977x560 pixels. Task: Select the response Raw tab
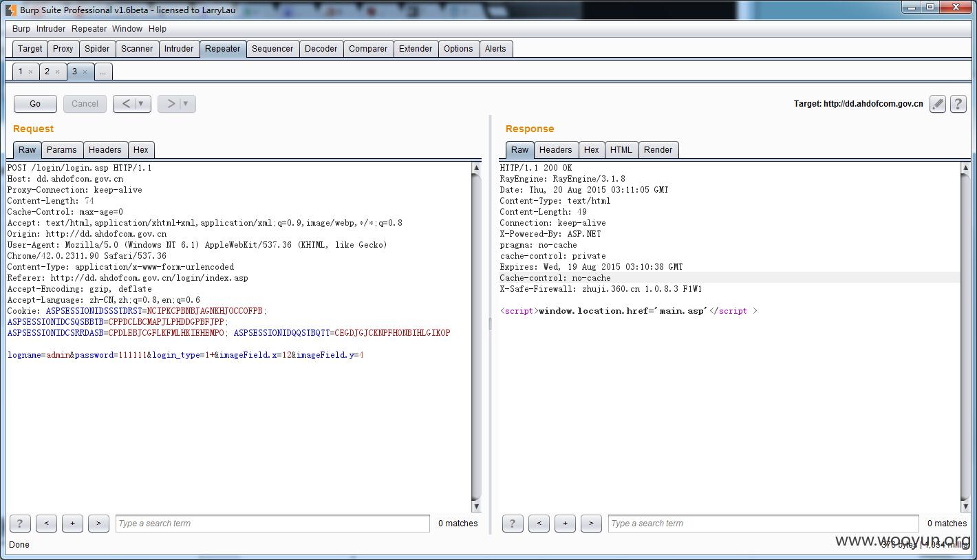pos(520,150)
